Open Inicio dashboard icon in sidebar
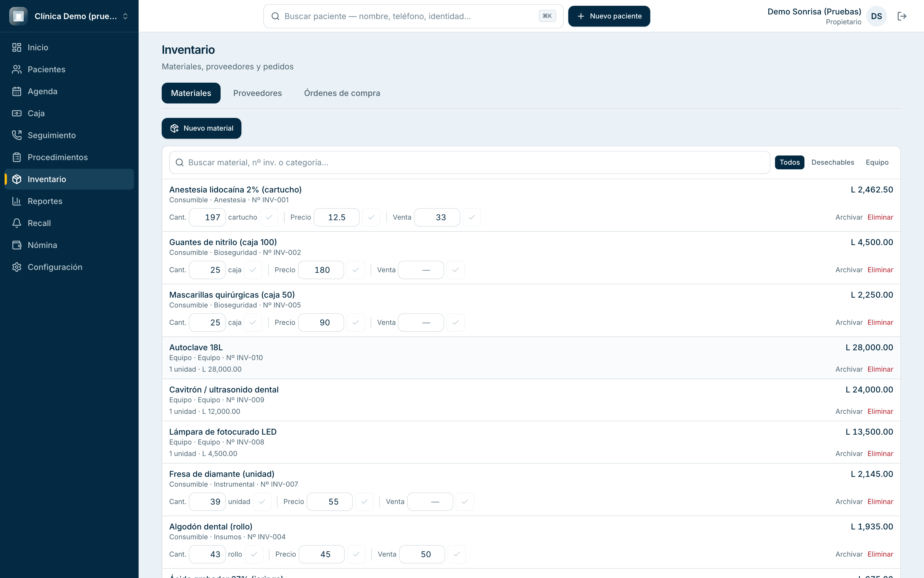924x578 pixels. [16, 47]
